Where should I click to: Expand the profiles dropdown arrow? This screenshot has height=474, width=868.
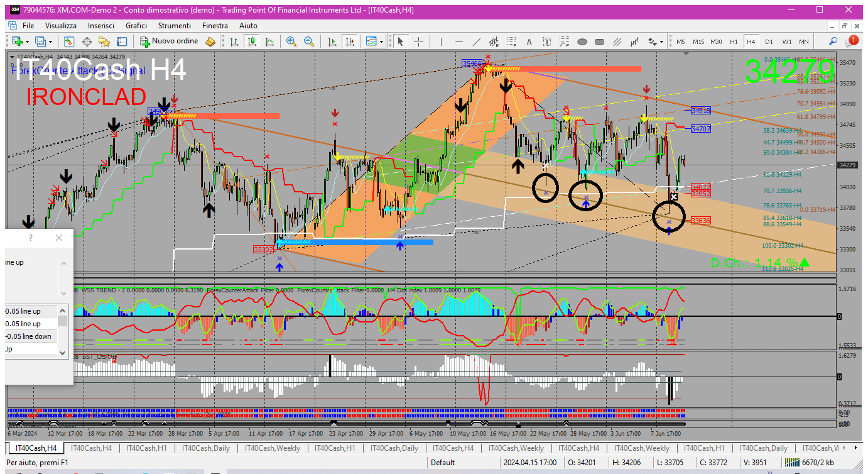[x=51, y=41]
